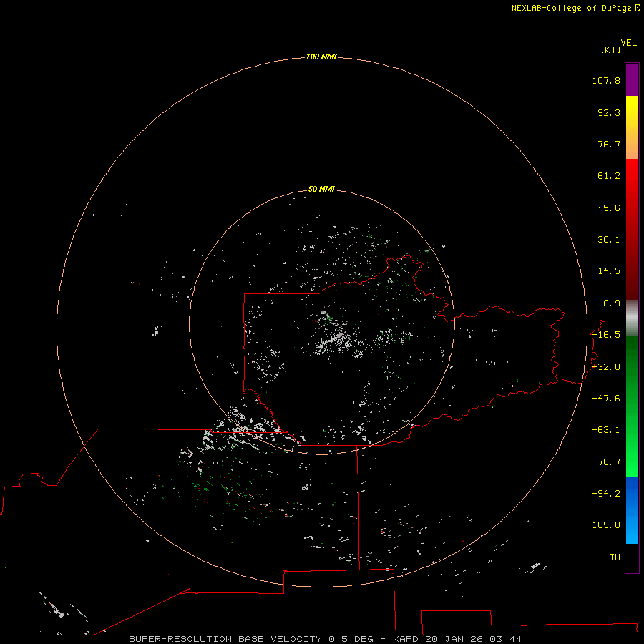Viewport: 644px width, 644px height.
Task: Select the 76.7 value on the velocity scale
Action: pos(609,144)
